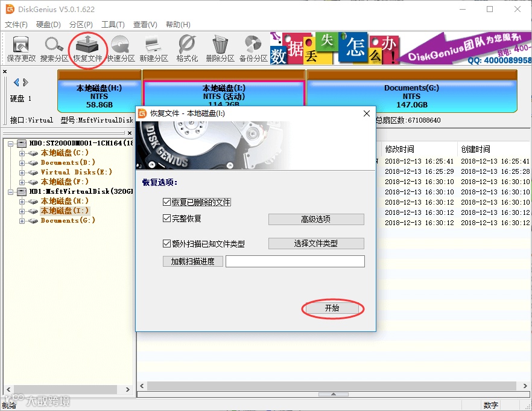532x411 pixels.
Task: Click the 修改时间 column header
Action: [419, 149]
